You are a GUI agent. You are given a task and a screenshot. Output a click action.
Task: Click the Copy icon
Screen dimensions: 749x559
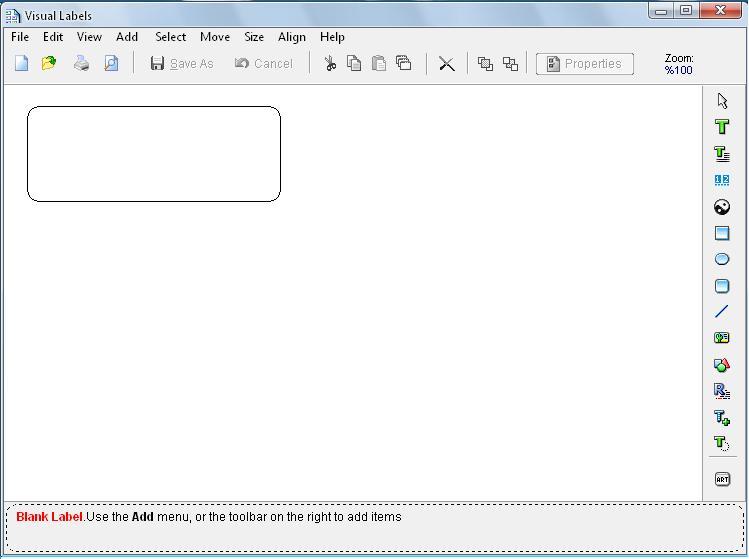pyautogui.click(x=354, y=63)
